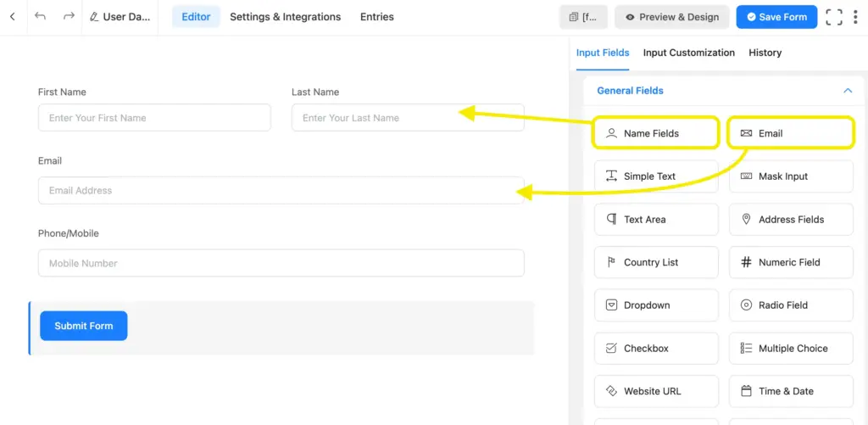
Task: Add a Text Area field
Action: (656, 220)
